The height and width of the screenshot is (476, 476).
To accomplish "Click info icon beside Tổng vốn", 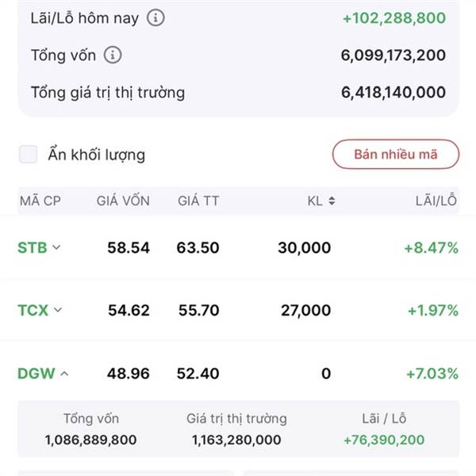I will tap(113, 55).
